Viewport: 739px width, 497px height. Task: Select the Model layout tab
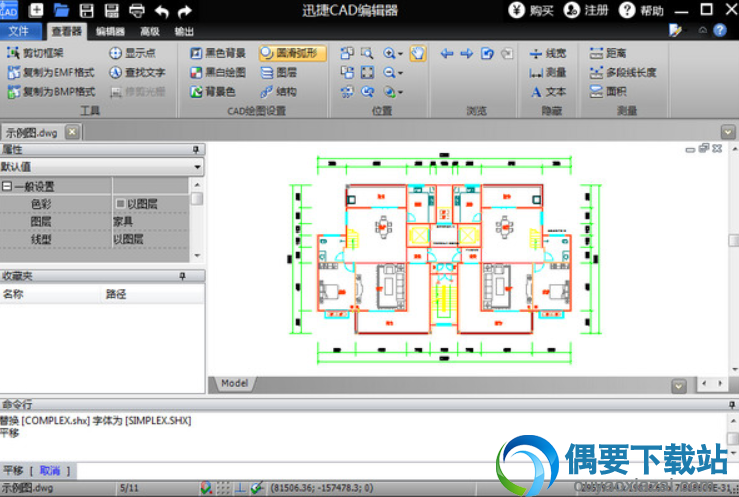click(x=234, y=383)
